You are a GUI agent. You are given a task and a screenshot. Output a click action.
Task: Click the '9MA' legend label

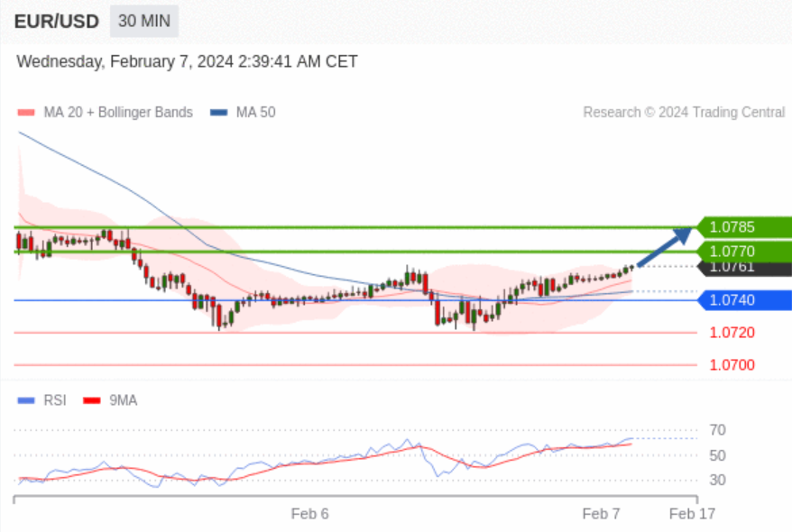(124, 400)
